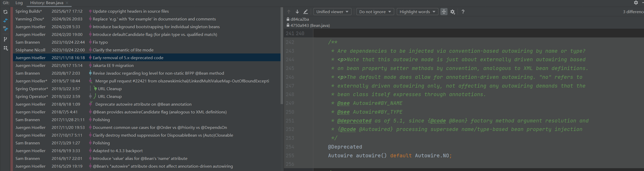Open diff help question mark icon

coord(463,12)
